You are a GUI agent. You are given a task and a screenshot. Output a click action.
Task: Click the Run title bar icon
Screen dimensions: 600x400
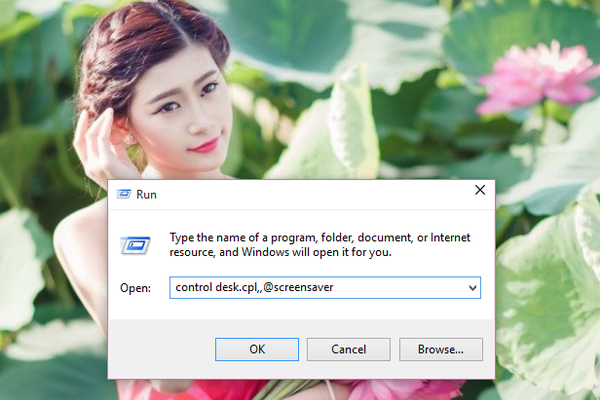(x=124, y=194)
